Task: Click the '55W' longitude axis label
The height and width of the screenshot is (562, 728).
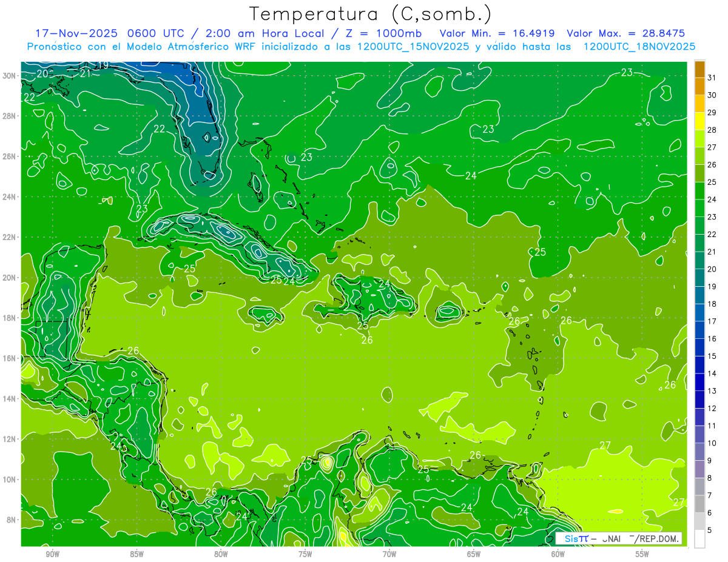Action: pyautogui.click(x=642, y=554)
